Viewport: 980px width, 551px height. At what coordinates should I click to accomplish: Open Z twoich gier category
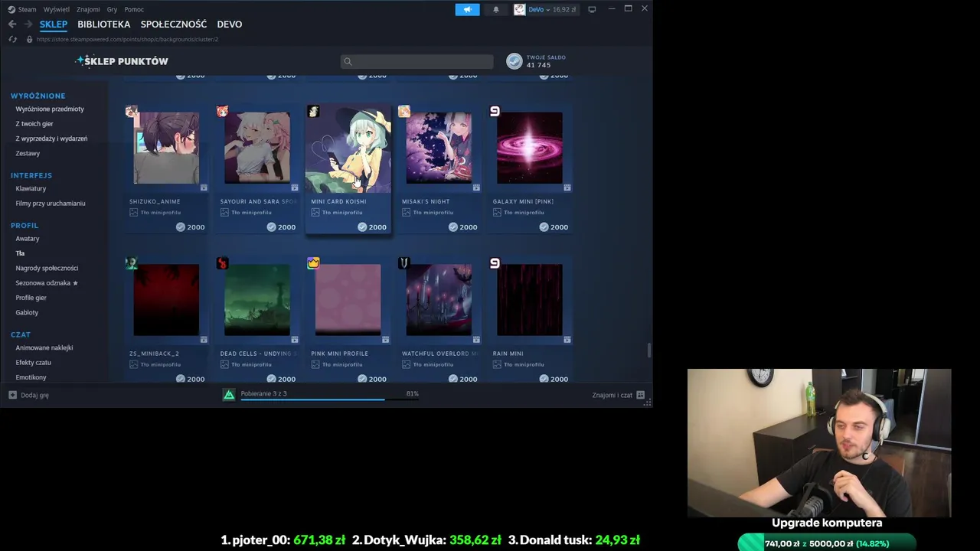coord(34,123)
